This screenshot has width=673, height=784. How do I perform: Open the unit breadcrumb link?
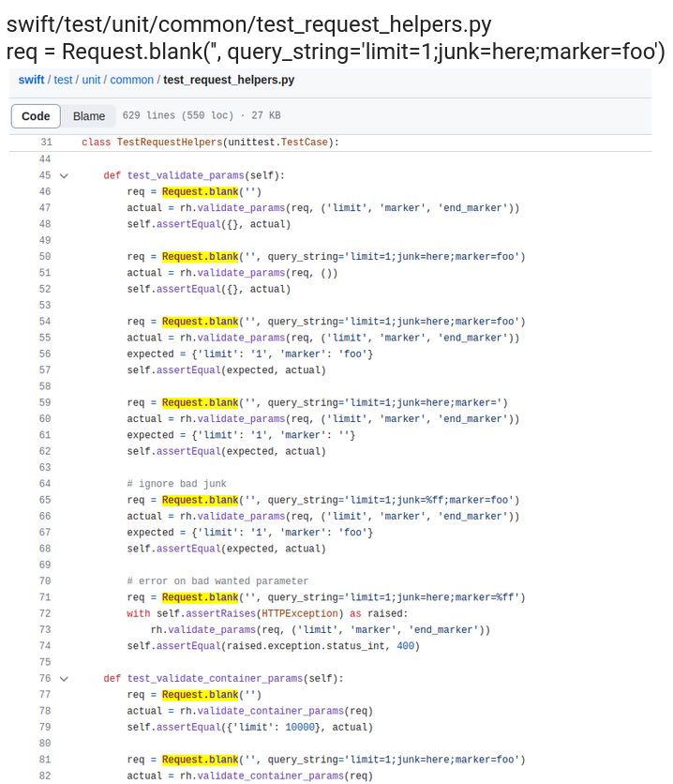[x=91, y=80]
